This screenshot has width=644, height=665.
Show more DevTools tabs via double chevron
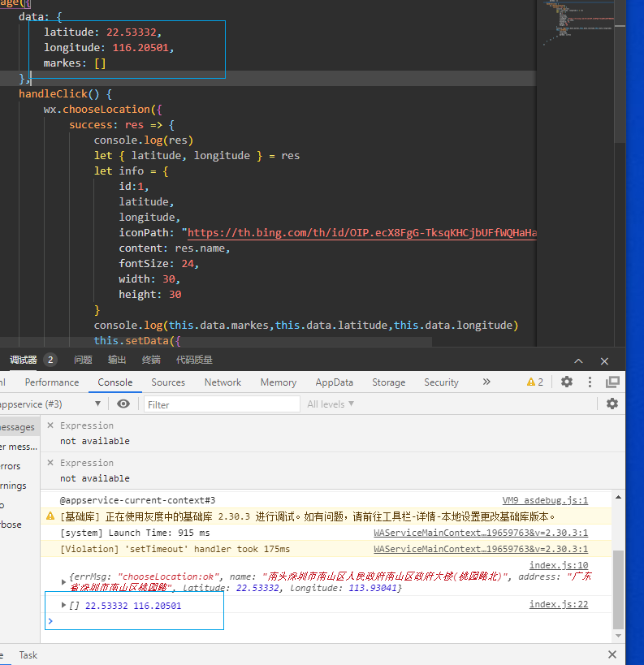(486, 382)
